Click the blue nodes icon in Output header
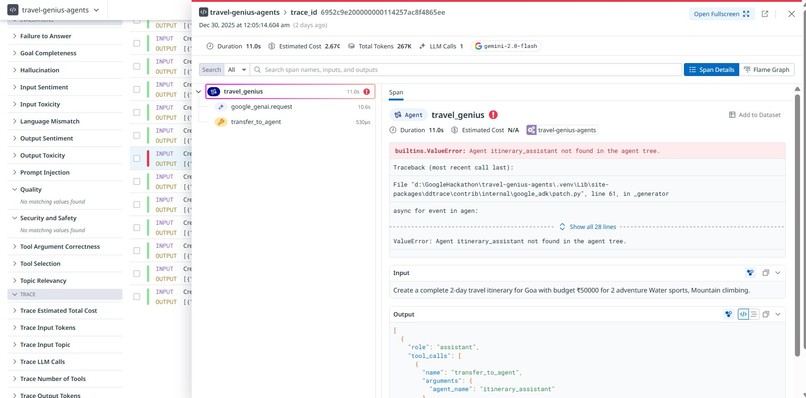 pyautogui.click(x=728, y=314)
